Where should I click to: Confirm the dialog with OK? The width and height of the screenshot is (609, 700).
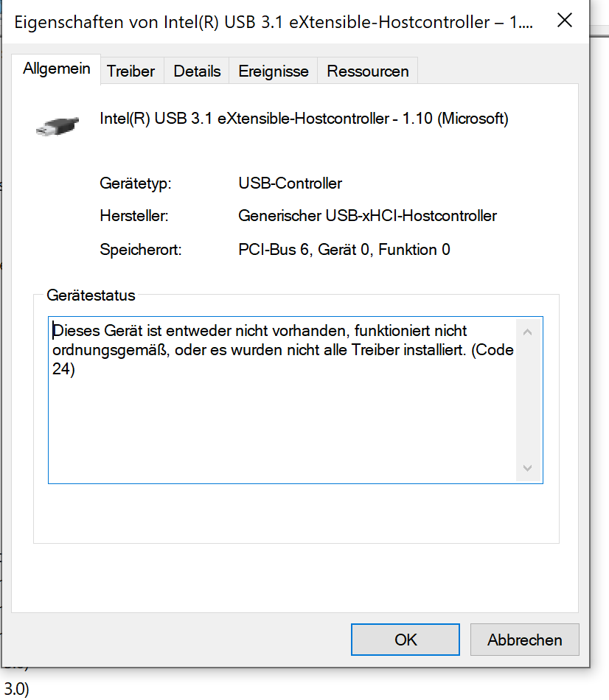tap(406, 640)
